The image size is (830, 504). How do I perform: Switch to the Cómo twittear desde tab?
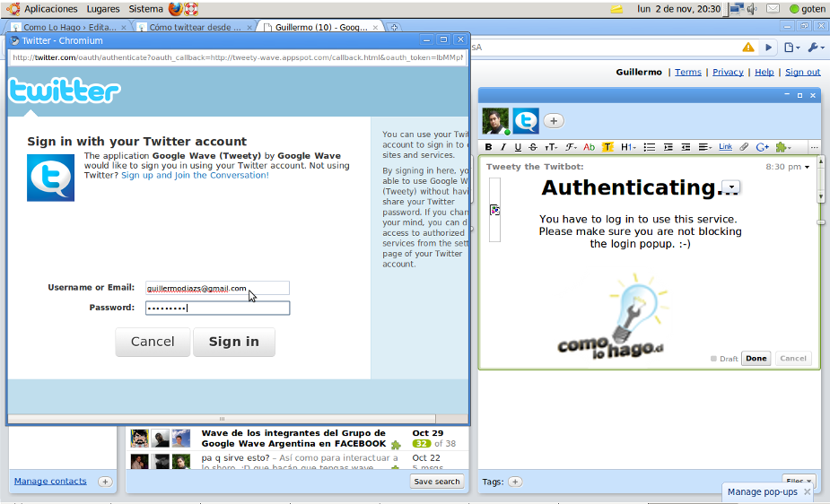pos(195,27)
